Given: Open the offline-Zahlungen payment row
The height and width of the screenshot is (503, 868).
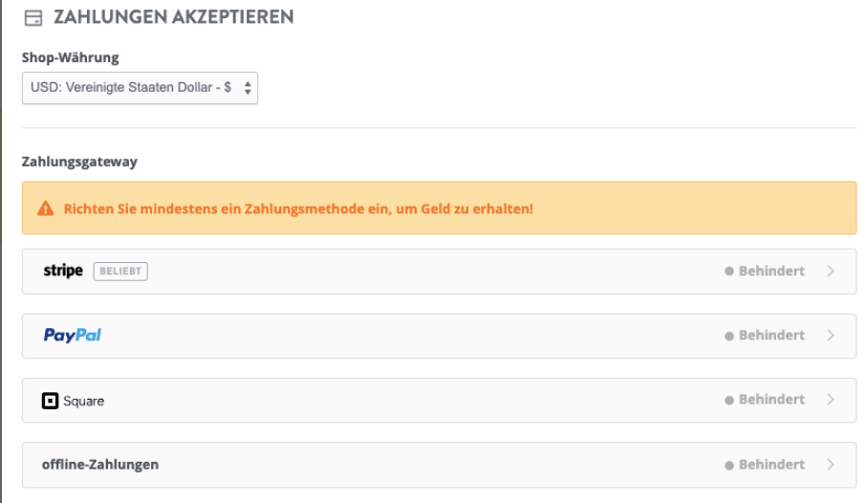Looking at the screenshot, I should click(439, 465).
